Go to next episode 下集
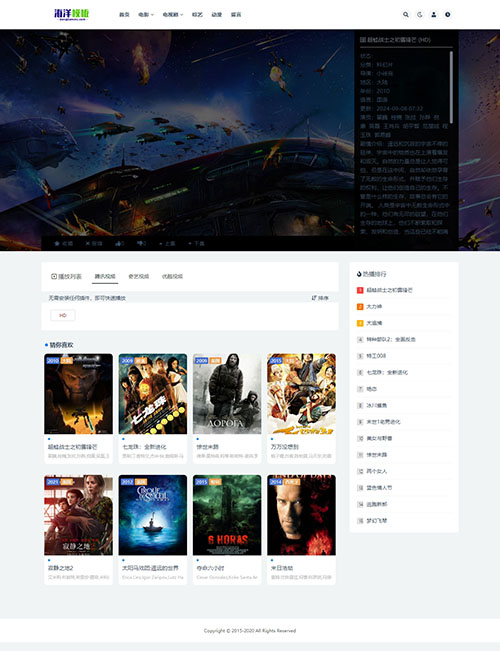Screen dimensions: 500x651 [196, 244]
